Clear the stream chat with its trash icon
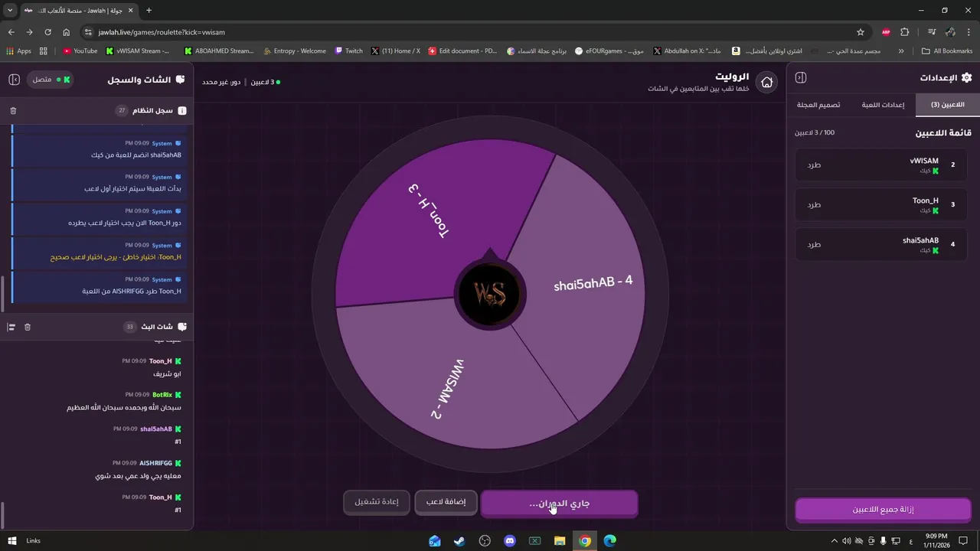The image size is (980, 551). click(x=28, y=327)
